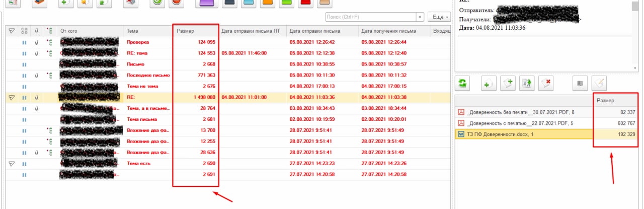Click the paperclip icon in RE: тема row
This screenshot has width=644, height=209.
tap(36, 53)
